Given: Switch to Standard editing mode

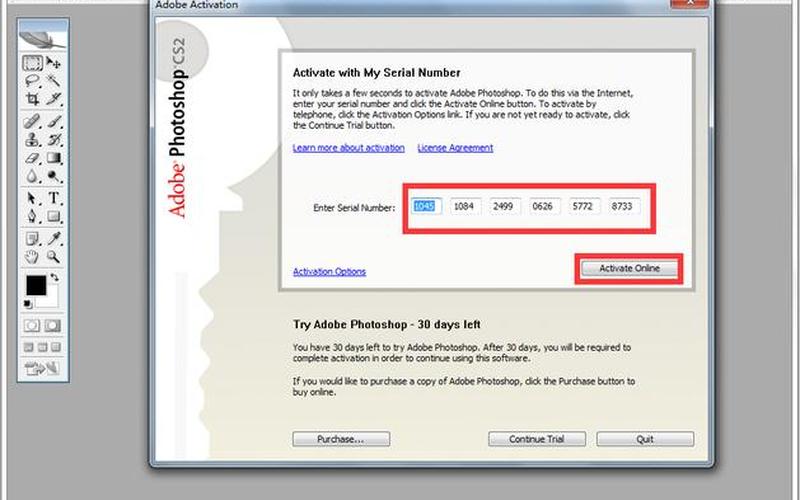Looking at the screenshot, I should pyautogui.click(x=32, y=326).
